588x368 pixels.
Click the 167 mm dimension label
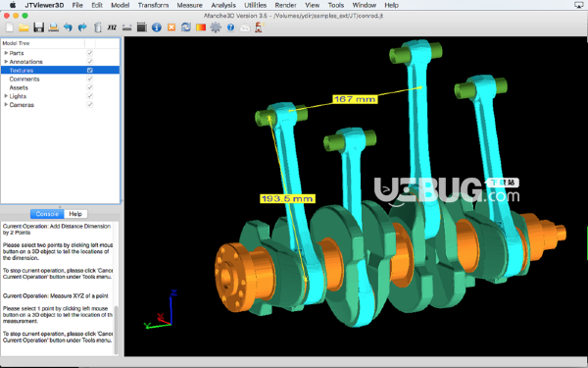355,99
